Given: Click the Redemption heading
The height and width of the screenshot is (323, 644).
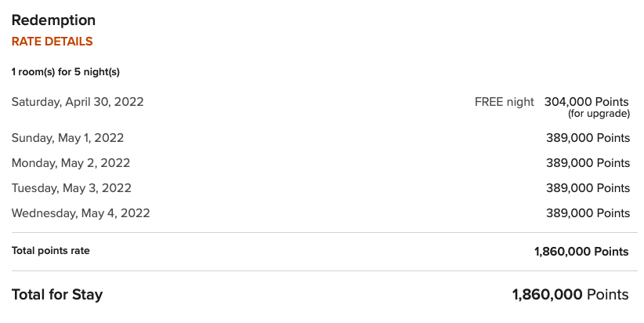Looking at the screenshot, I should 53,20.
